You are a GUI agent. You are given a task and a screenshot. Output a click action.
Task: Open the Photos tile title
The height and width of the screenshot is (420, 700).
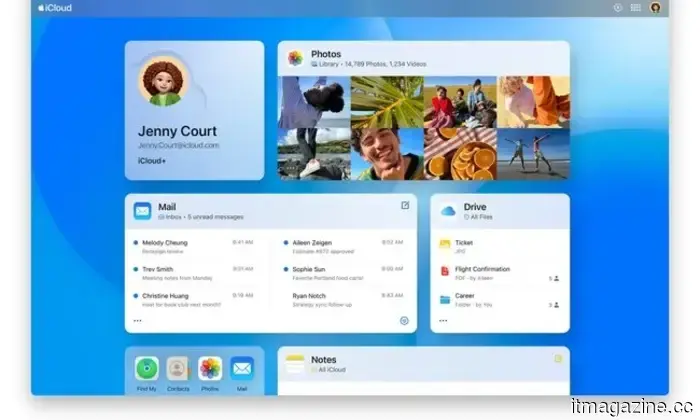[326, 54]
